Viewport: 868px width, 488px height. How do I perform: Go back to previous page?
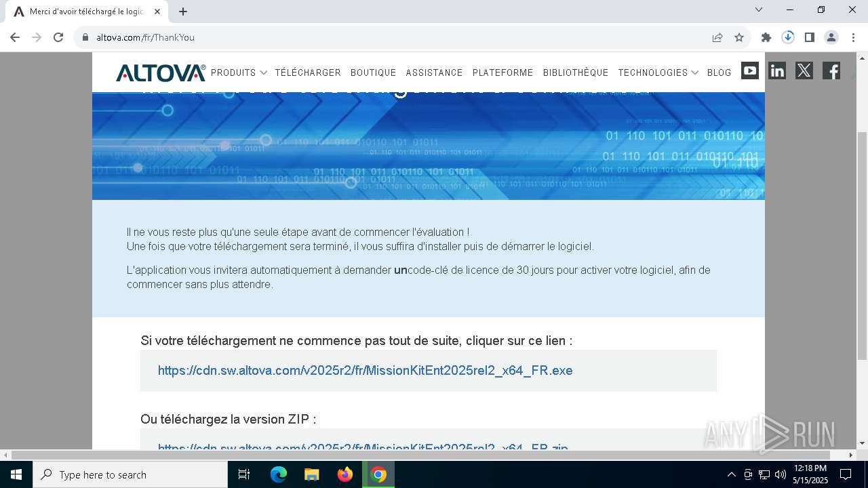15,37
